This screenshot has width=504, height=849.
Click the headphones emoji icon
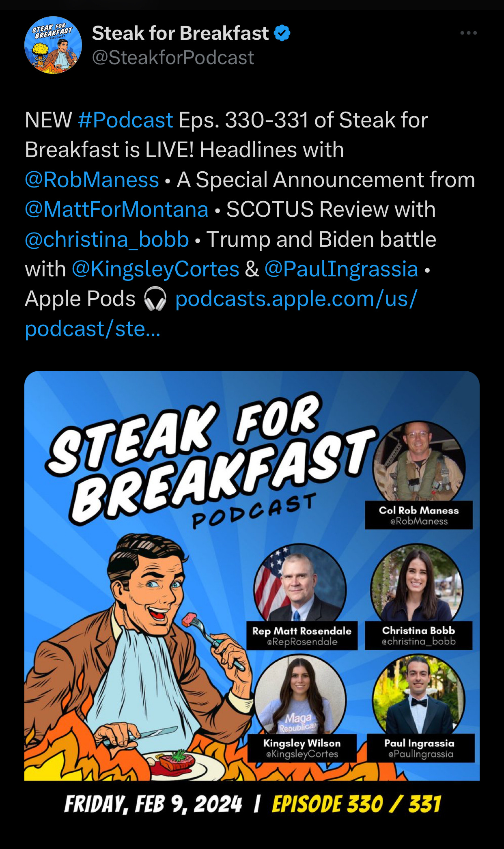155,299
